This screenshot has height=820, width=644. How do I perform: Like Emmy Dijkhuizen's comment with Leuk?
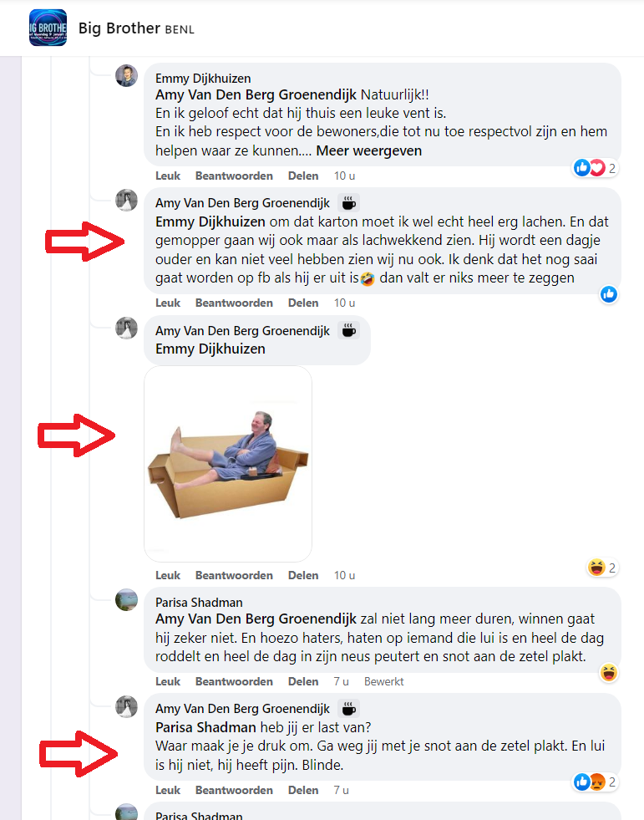(x=168, y=176)
